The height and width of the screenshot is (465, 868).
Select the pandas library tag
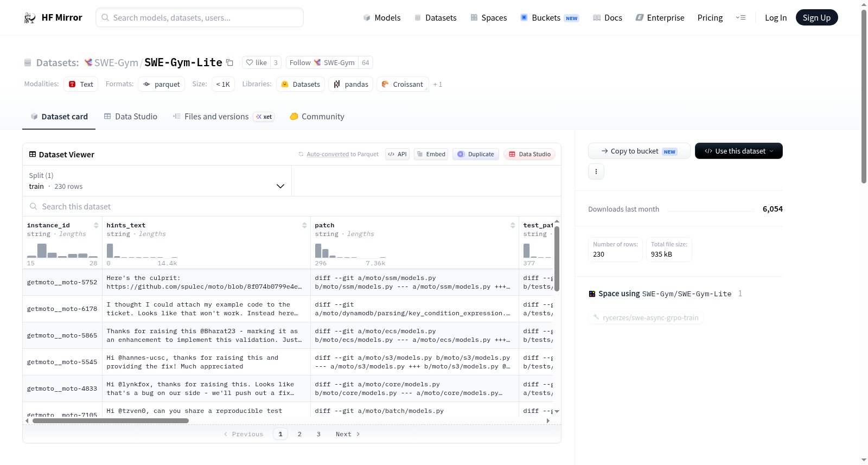pos(351,84)
